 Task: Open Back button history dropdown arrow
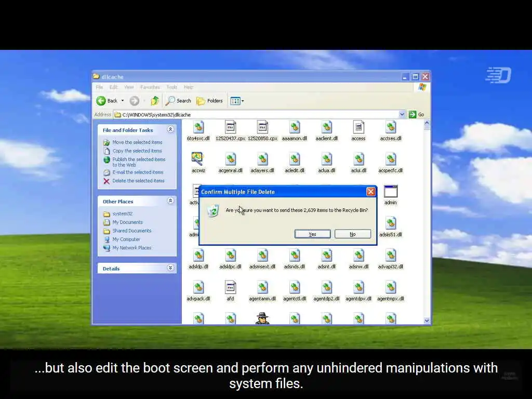[123, 101]
